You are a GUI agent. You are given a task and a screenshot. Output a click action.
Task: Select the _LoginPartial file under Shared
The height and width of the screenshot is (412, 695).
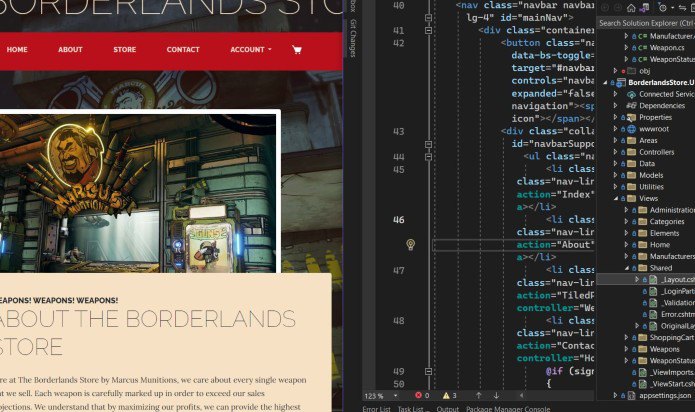tap(677, 291)
